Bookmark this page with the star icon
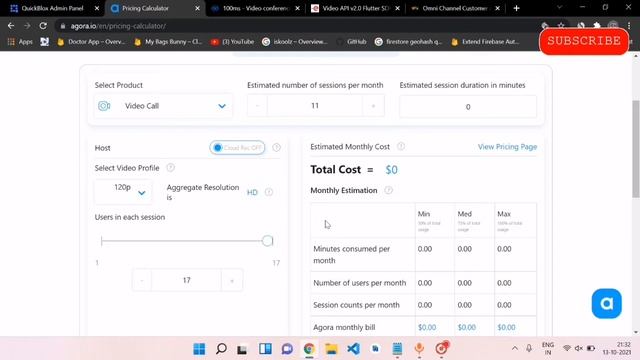Image resolution: width=640 pixels, height=360 pixels. [561, 25]
